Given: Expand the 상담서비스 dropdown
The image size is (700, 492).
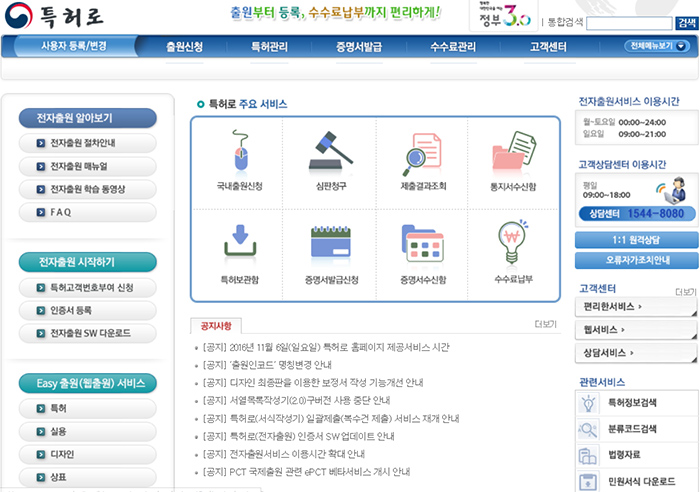Looking at the screenshot, I should (x=634, y=353).
